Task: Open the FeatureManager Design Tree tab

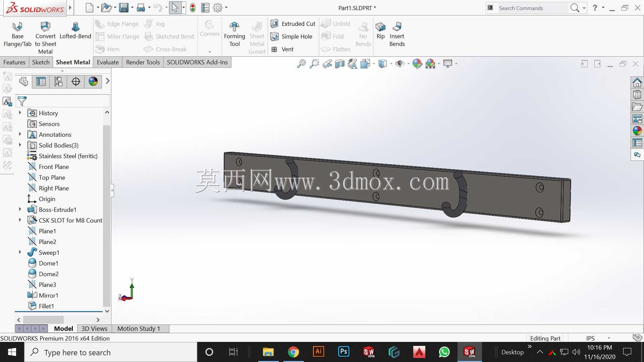Action: [23, 81]
